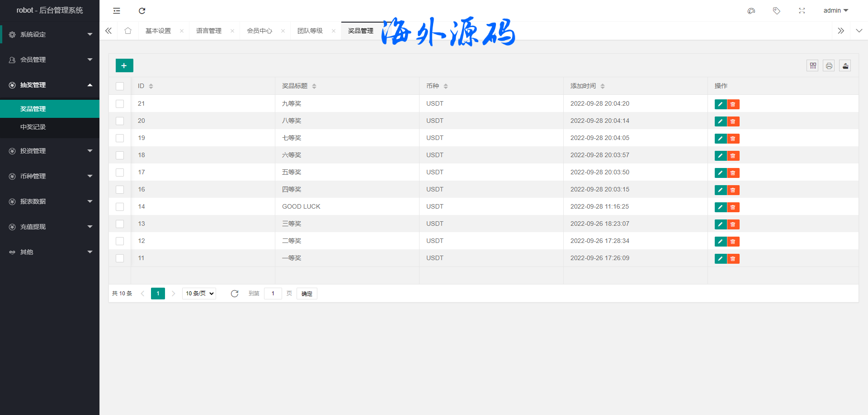Click the green add prize plus button
This screenshot has height=415, width=868.
coord(124,65)
